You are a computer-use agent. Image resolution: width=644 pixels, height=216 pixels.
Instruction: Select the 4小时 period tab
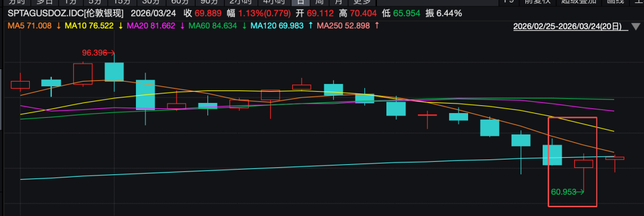point(274,2)
